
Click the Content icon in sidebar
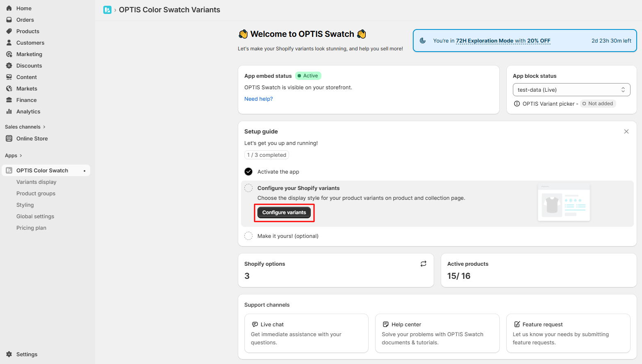point(9,77)
